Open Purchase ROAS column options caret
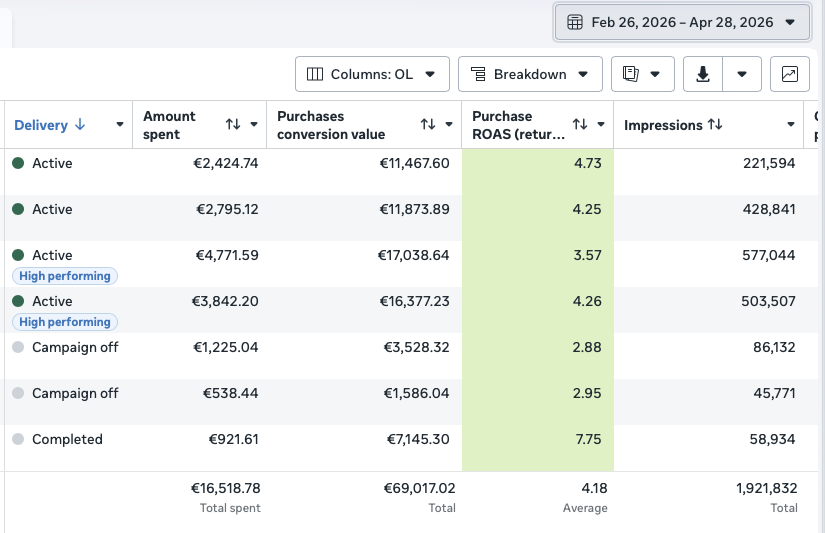Viewport: 825px width, 533px height. [601, 125]
